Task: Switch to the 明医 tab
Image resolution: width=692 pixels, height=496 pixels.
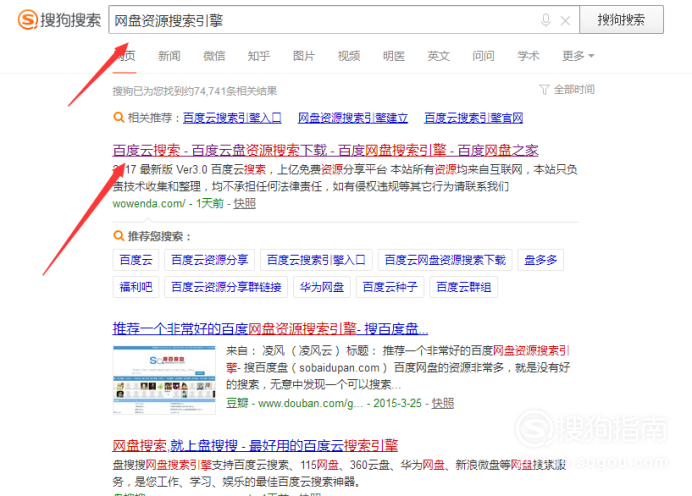Action: pyautogui.click(x=394, y=56)
